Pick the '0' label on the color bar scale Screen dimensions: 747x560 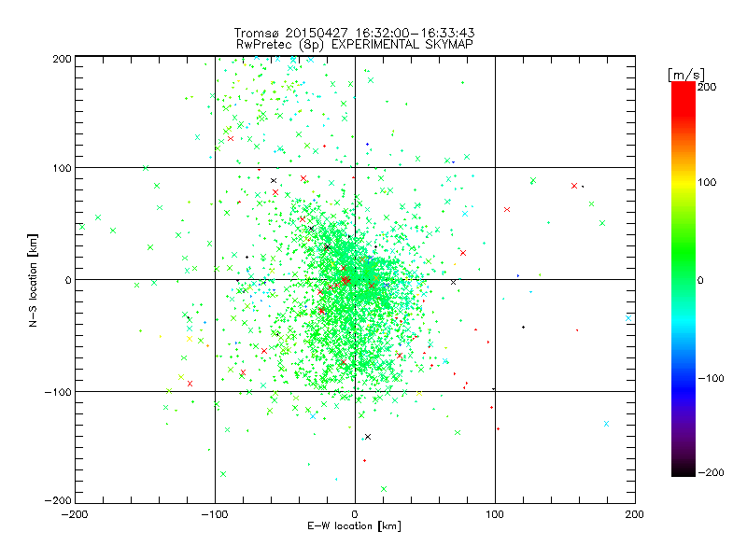[x=700, y=280]
